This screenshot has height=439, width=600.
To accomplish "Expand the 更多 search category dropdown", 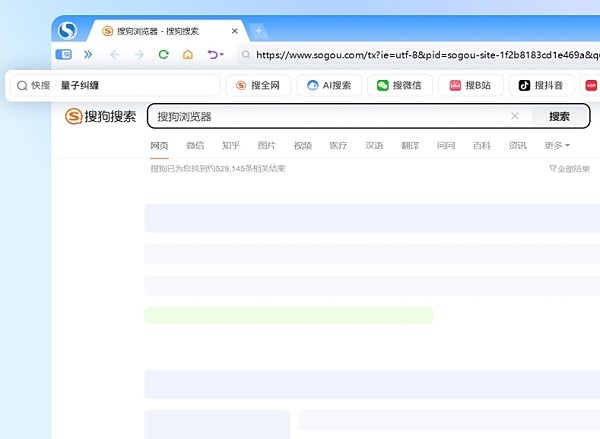I will click(557, 146).
